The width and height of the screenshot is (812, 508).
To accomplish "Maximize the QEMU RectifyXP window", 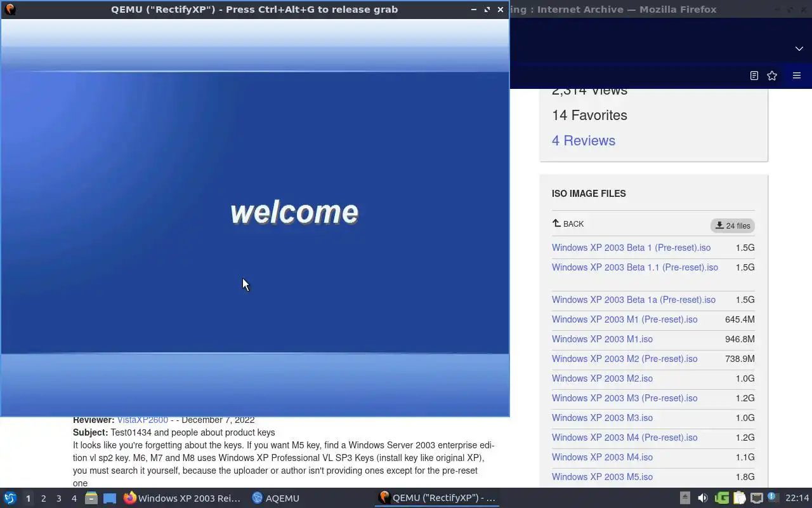I will click(487, 10).
